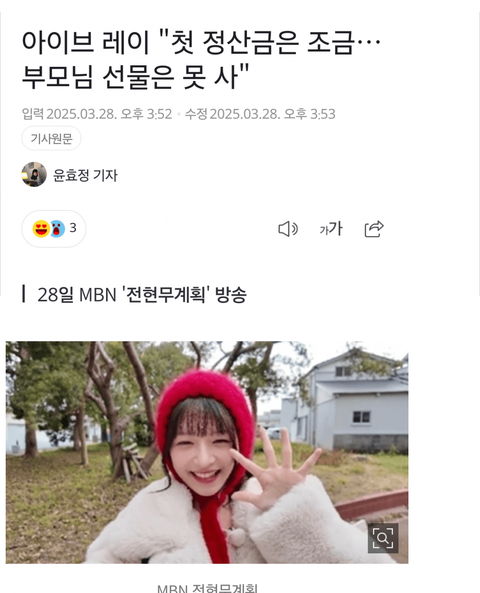Open reporter 윤효정's profile picture

pos(34,174)
